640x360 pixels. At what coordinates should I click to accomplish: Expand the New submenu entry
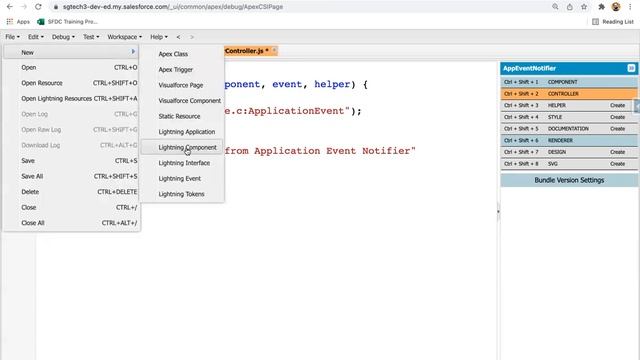tap(71, 52)
